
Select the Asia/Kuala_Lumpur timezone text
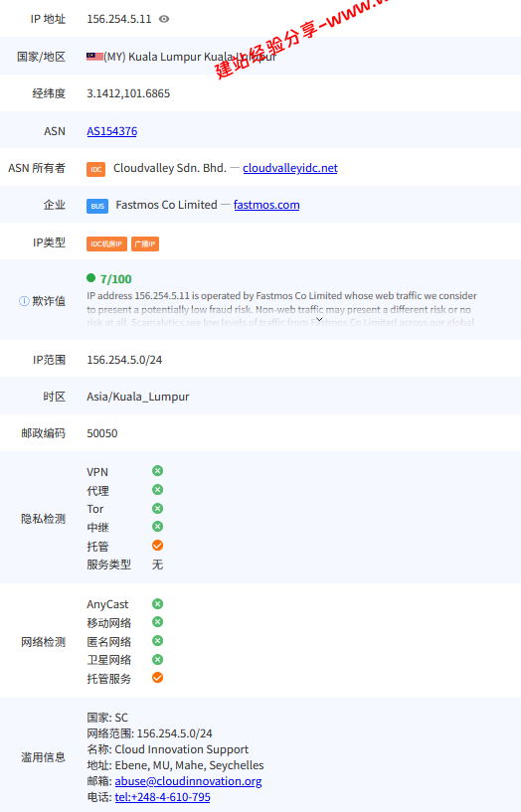(138, 397)
